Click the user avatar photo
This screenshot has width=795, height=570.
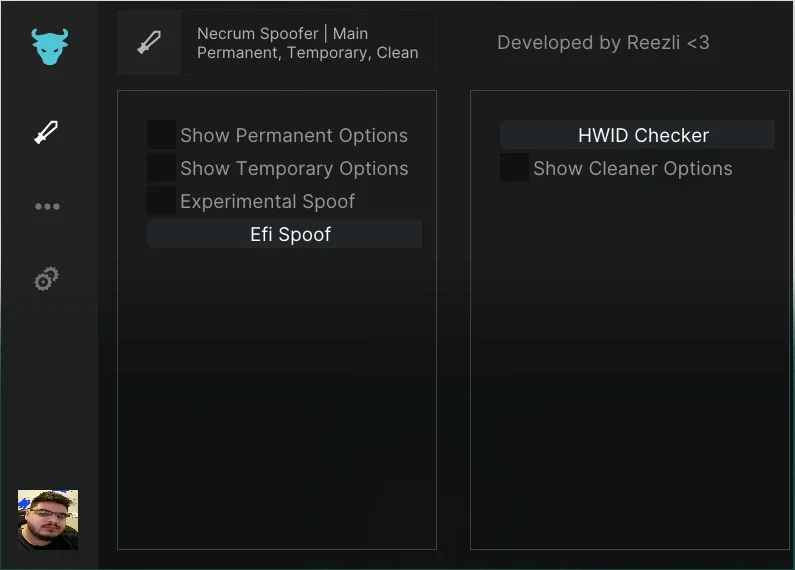tap(48, 520)
